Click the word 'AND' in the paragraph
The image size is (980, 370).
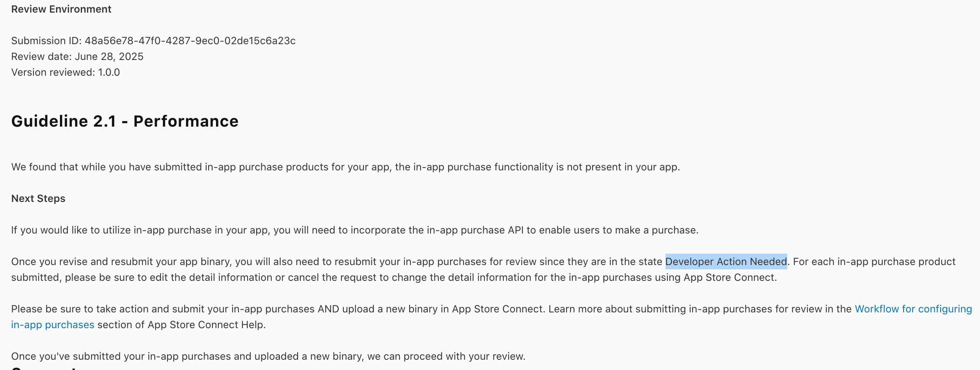coord(328,309)
